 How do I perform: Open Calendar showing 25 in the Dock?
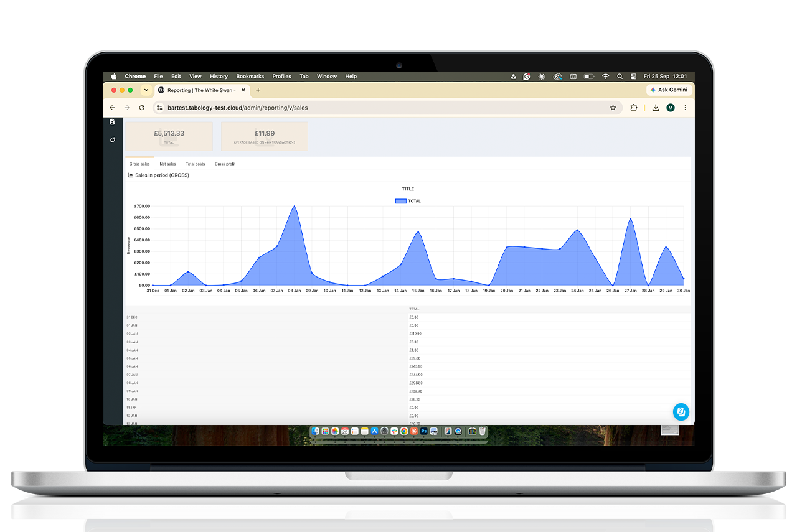pyautogui.click(x=345, y=431)
